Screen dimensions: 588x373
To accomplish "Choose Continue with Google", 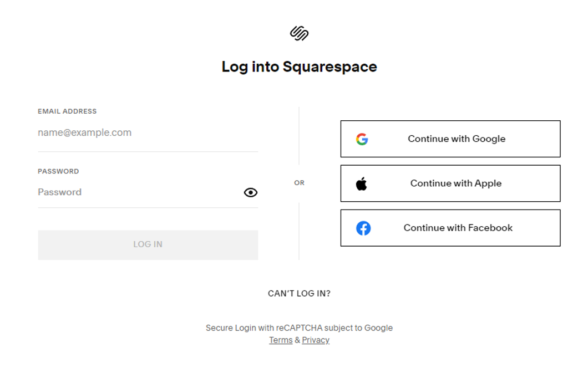I will [456, 139].
